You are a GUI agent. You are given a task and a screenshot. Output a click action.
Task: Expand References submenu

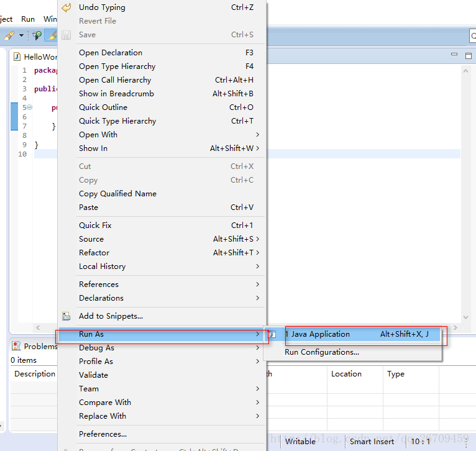[162, 285]
